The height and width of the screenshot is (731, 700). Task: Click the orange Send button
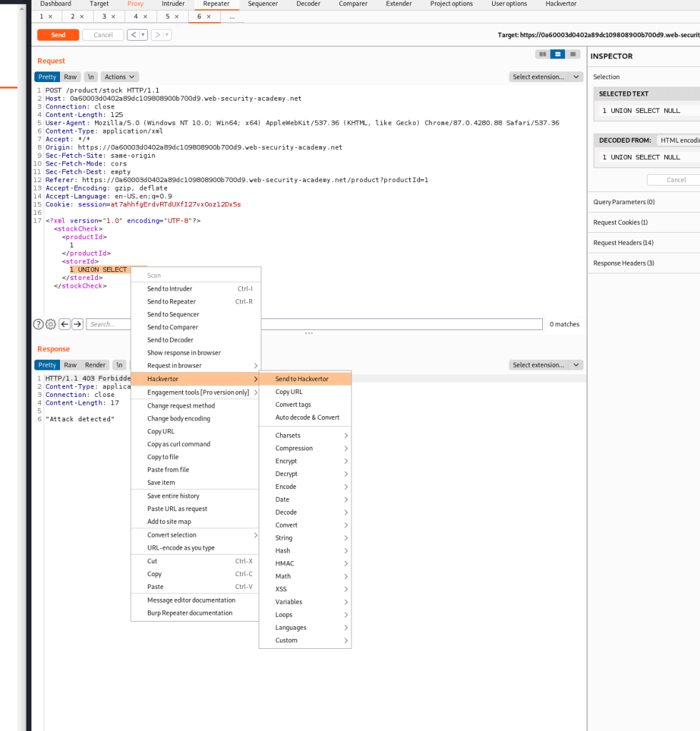coord(58,35)
